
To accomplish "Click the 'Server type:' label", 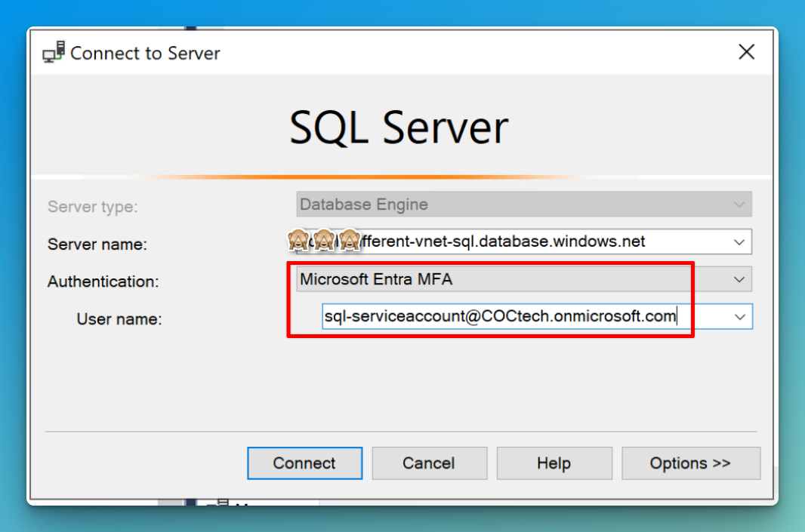I will (x=92, y=207).
